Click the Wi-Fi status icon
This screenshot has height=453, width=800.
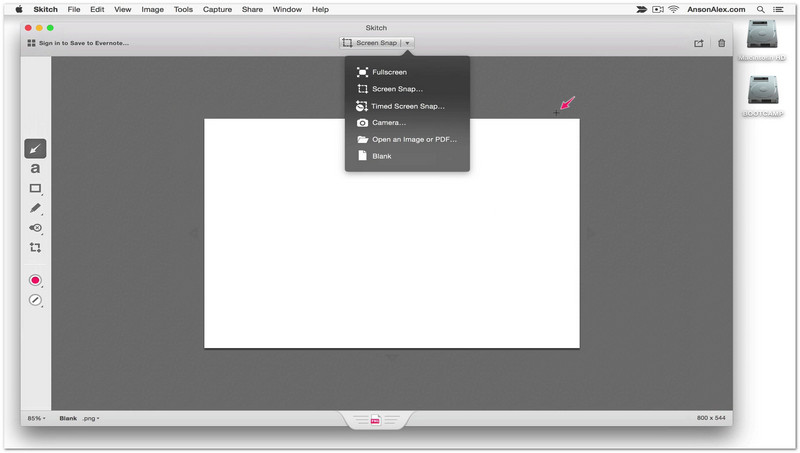click(673, 9)
